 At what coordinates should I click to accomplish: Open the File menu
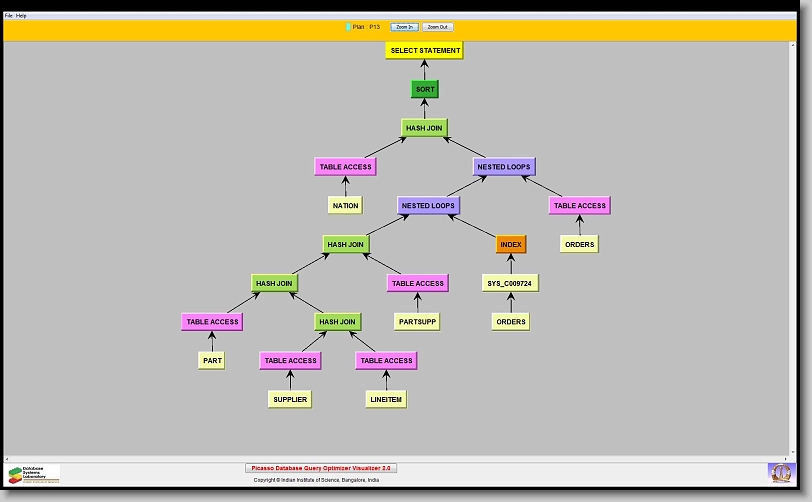[x=8, y=16]
